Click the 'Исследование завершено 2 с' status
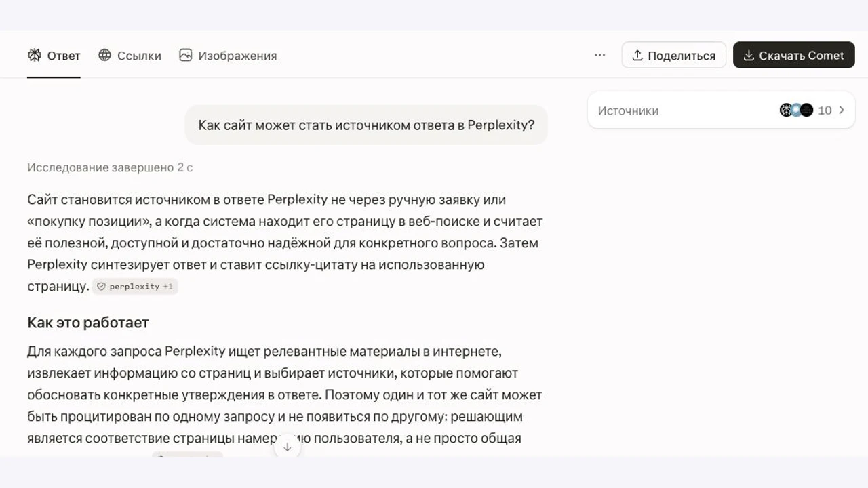 [110, 167]
